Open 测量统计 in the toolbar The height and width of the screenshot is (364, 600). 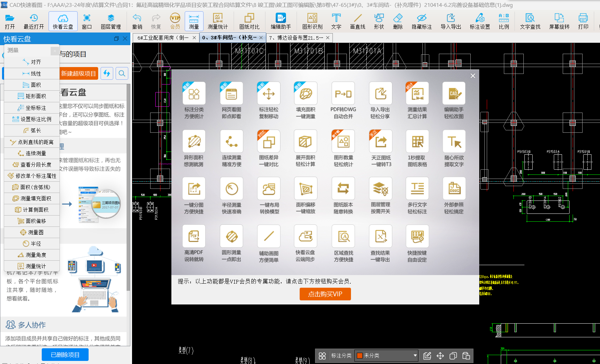pyautogui.click(x=218, y=21)
